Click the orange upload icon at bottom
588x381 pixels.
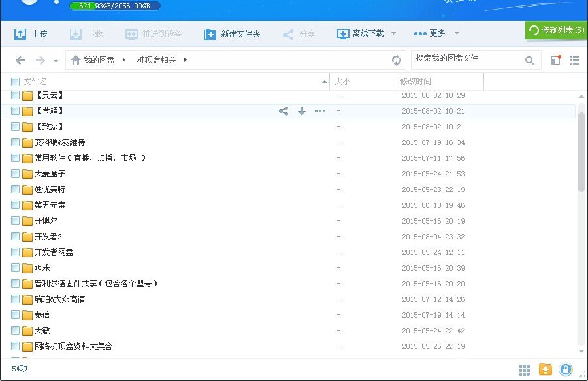pyautogui.click(x=546, y=369)
